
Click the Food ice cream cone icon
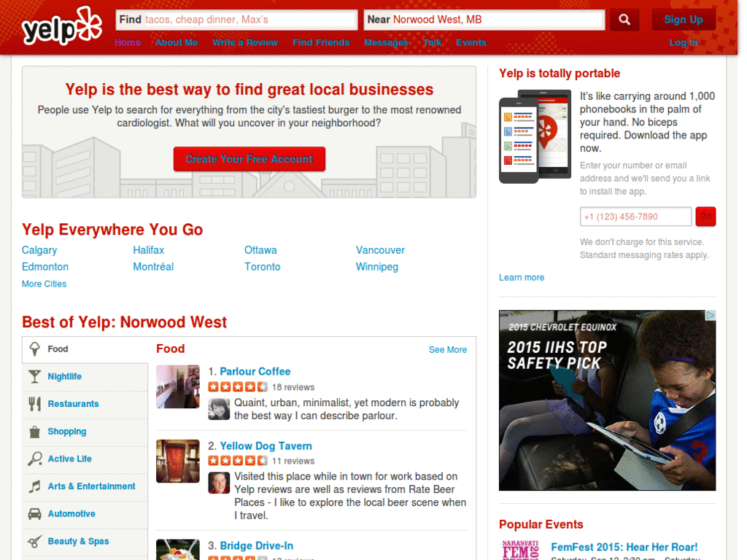[35, 349]
